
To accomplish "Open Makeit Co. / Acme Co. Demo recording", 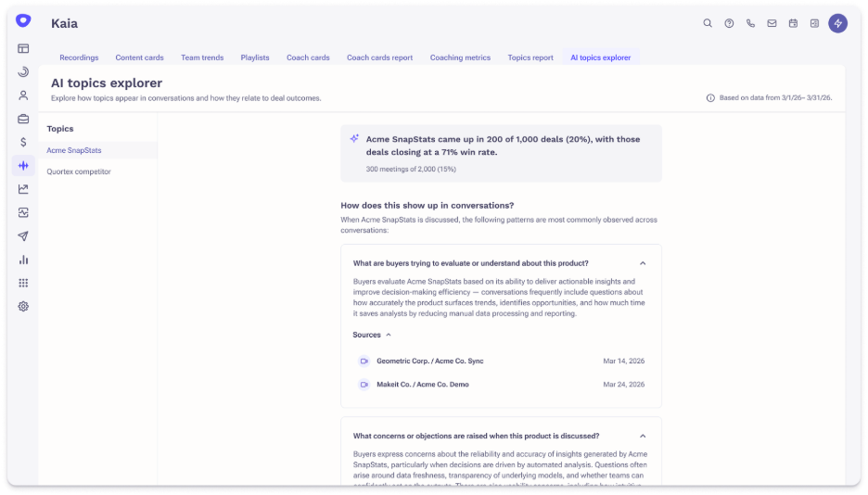I will pos(422,385).
